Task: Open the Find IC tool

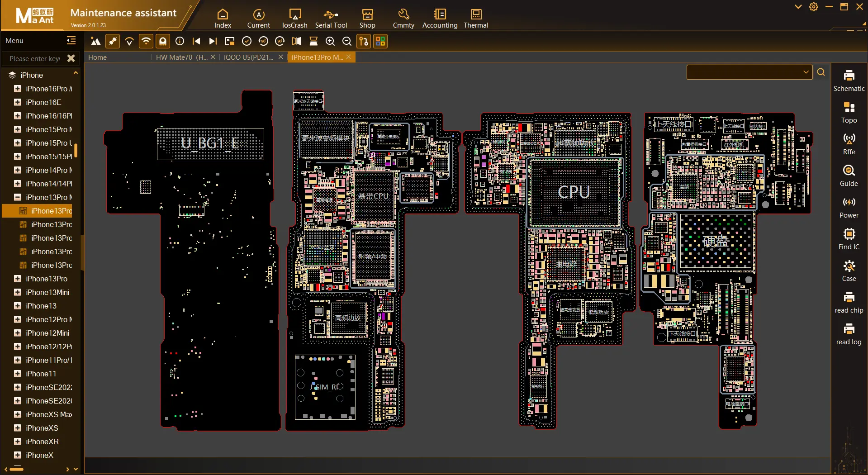Action: tap(849, 239)
